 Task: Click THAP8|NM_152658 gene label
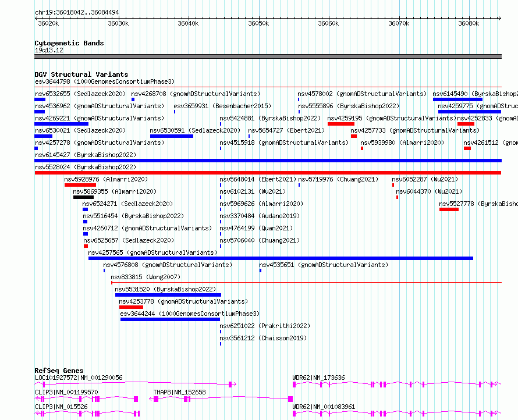click(179, 392)
